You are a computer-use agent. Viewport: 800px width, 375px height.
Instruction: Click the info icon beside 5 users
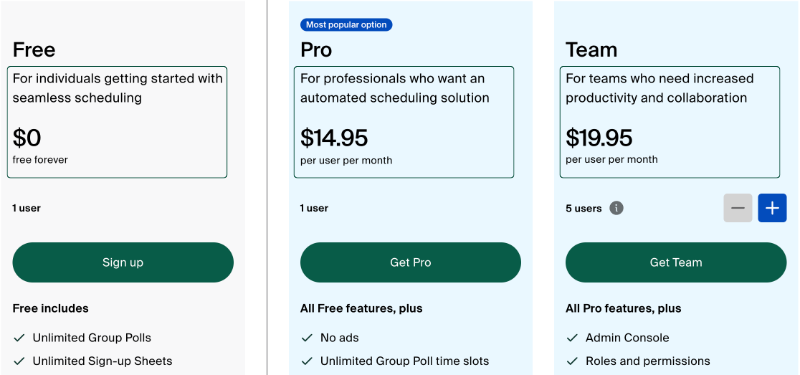coord(616,208)
